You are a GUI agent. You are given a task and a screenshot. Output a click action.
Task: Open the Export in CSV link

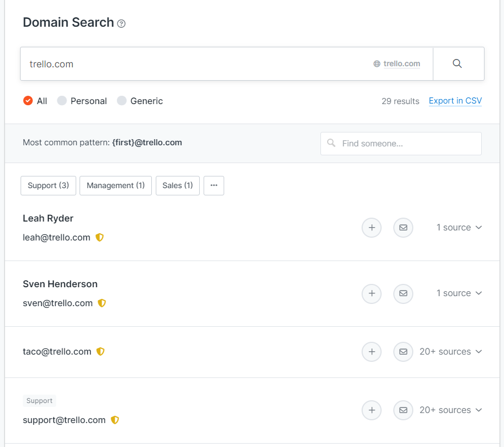coord(455,101)
